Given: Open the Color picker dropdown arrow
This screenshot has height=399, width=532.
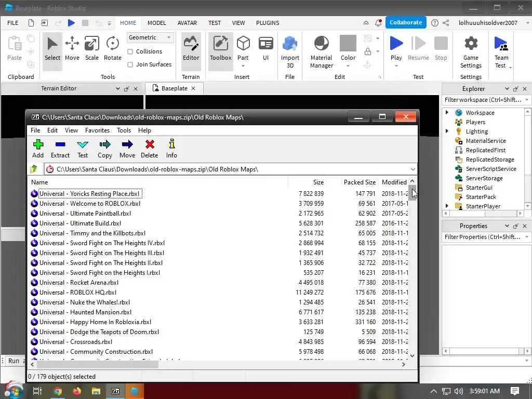Looking at the screenshot, I should tap(348, 66).
